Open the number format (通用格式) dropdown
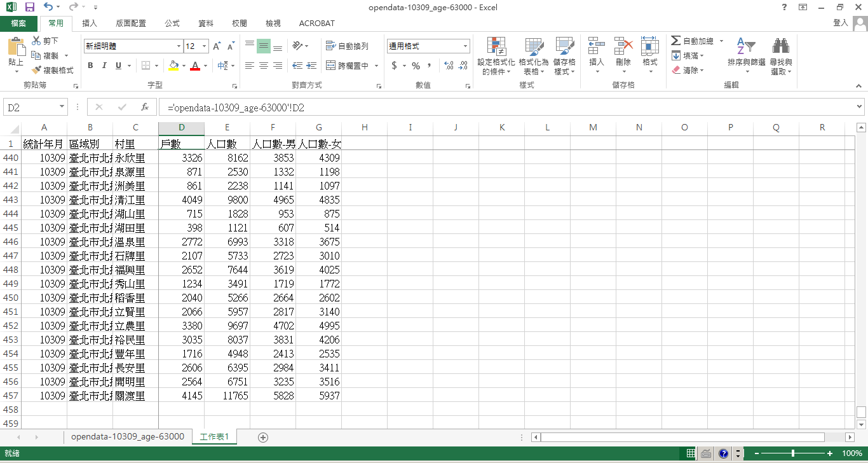The width and height of the screenshot is (868, 463). [465, 46]
